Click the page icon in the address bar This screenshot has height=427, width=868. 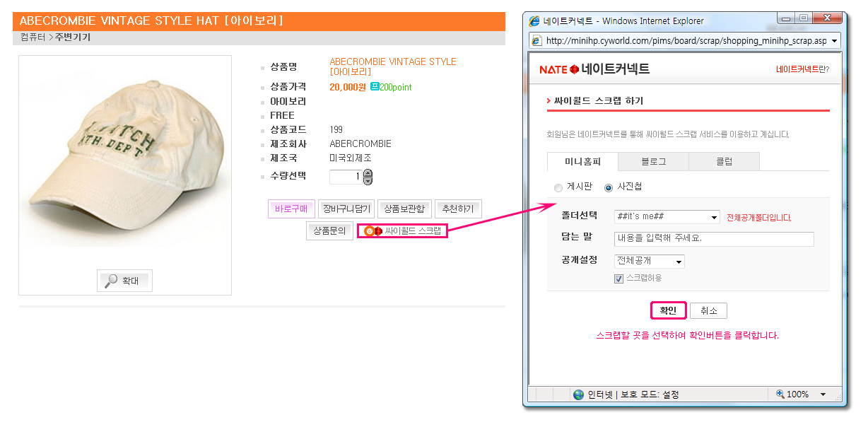point(536,41)
